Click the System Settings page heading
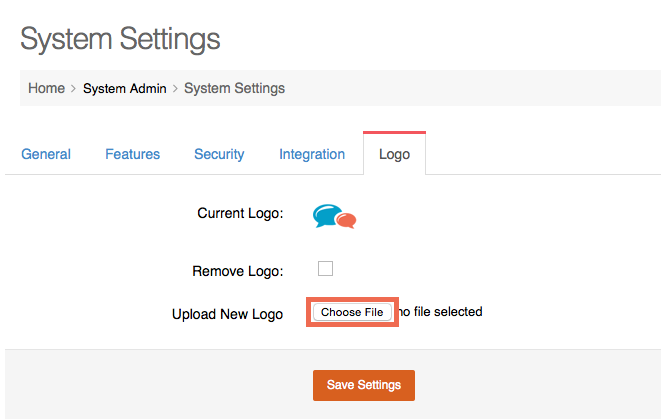Screen dimensions: 661x419 120,39
